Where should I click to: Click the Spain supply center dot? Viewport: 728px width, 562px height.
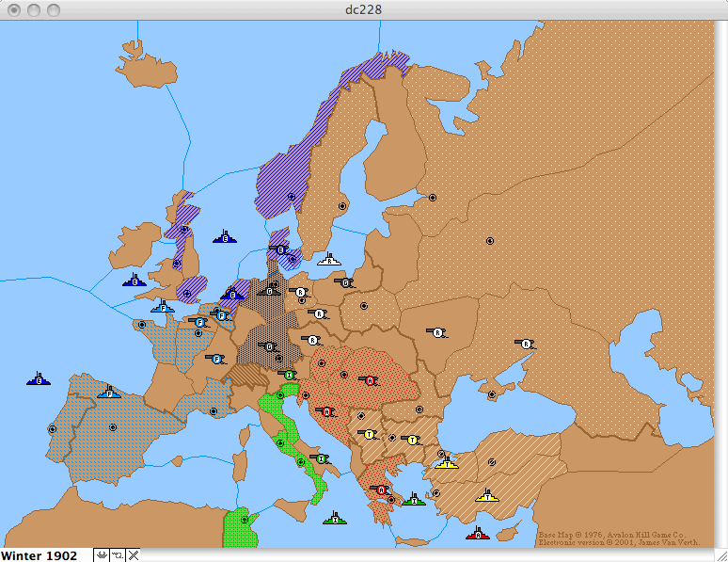113,427
